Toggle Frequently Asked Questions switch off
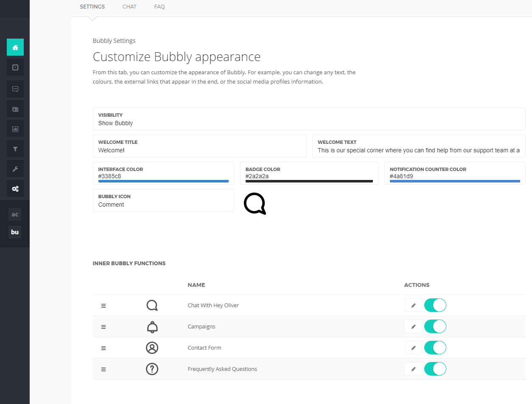This screenshot has height=404, width=532. tap(435, 369)
